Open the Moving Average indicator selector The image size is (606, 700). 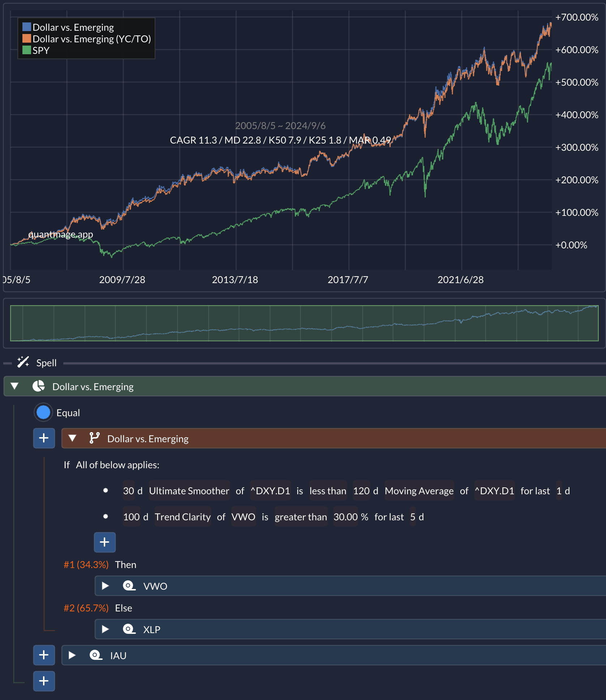point(419,491)
